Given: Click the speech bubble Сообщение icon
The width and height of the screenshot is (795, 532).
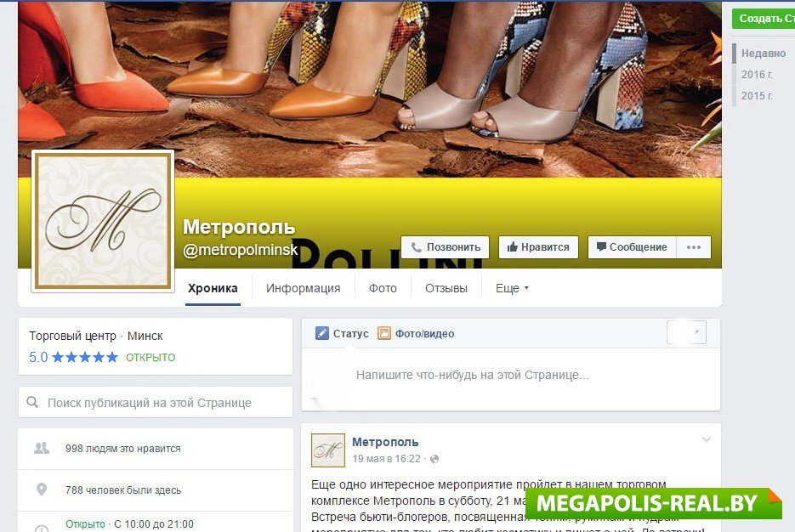Looking at the screenshot, I should (601, 246).
